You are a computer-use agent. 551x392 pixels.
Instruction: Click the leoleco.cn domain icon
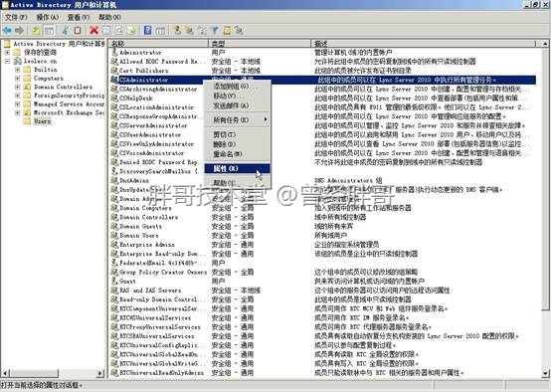pyautogui.click(x=18, y=61)
